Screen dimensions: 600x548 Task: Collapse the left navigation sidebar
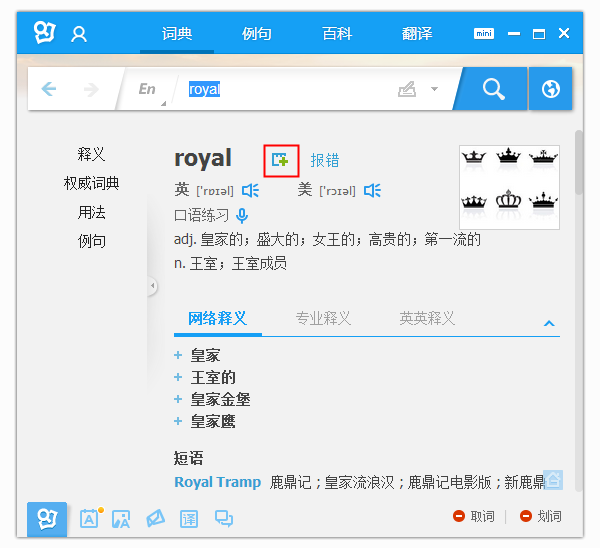[152, 286]
